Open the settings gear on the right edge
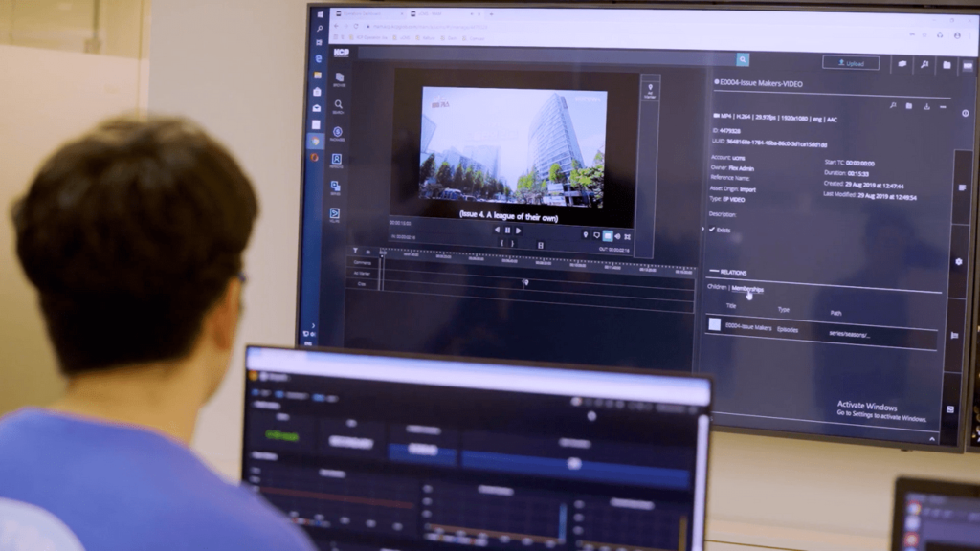 [x=959, y=260]
